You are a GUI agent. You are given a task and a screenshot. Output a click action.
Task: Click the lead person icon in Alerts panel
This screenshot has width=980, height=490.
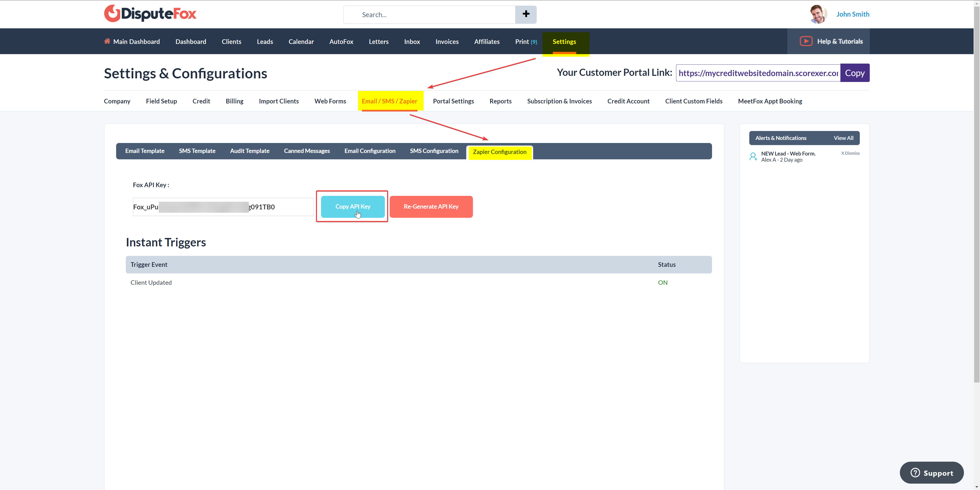coord(753,156)
